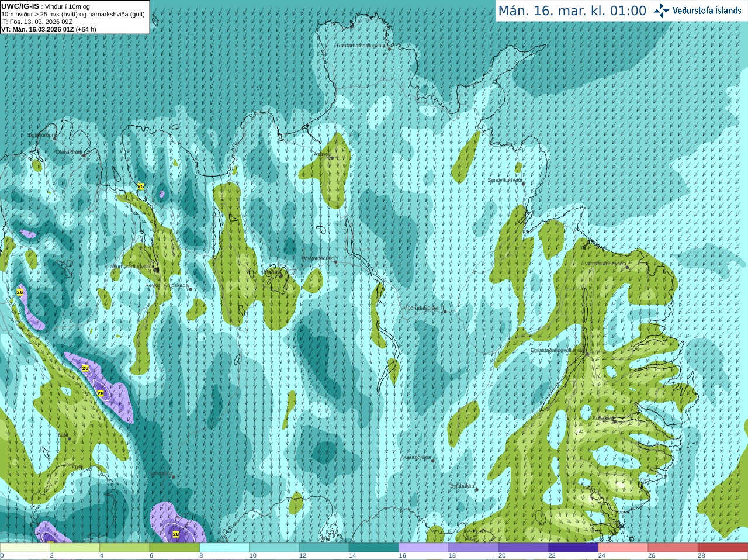Pick the 0–2 m/s legend swatch
Screen dimensions: 748x560
25,548
